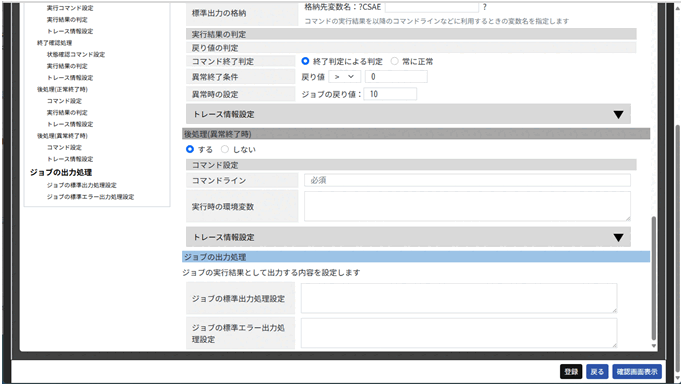
Task: Select the 終了判定による判定 radio button
Action: [305, 61]
